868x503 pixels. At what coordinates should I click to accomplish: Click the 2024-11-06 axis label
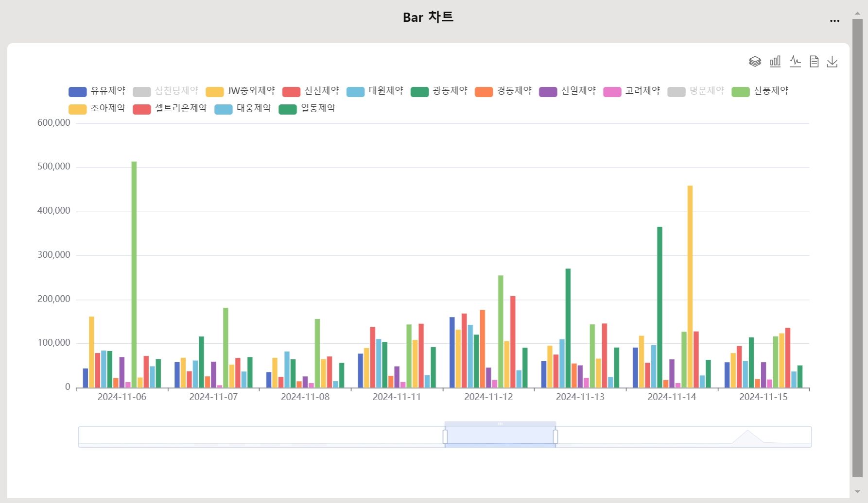tap(122, 397)
